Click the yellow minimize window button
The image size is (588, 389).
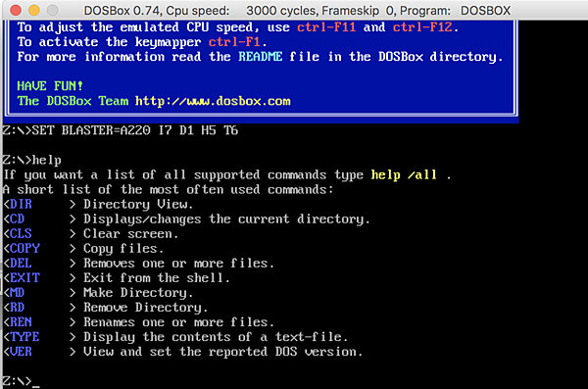34,10
